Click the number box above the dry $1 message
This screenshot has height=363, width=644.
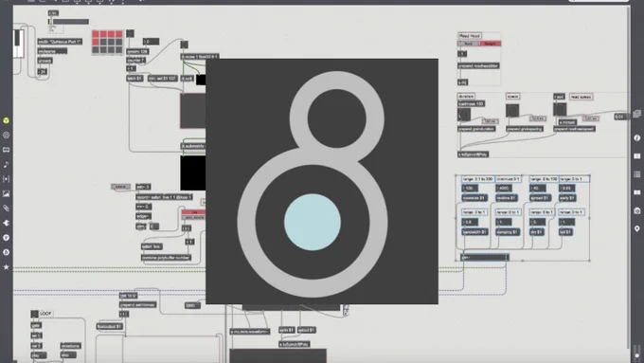pos(538,222)
